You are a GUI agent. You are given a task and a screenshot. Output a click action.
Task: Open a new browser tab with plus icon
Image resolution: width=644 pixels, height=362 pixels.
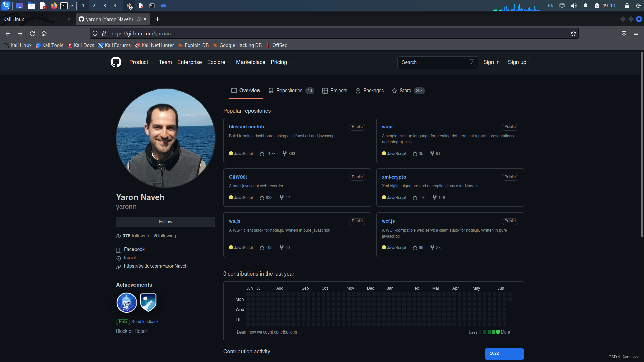click(158, 19)
